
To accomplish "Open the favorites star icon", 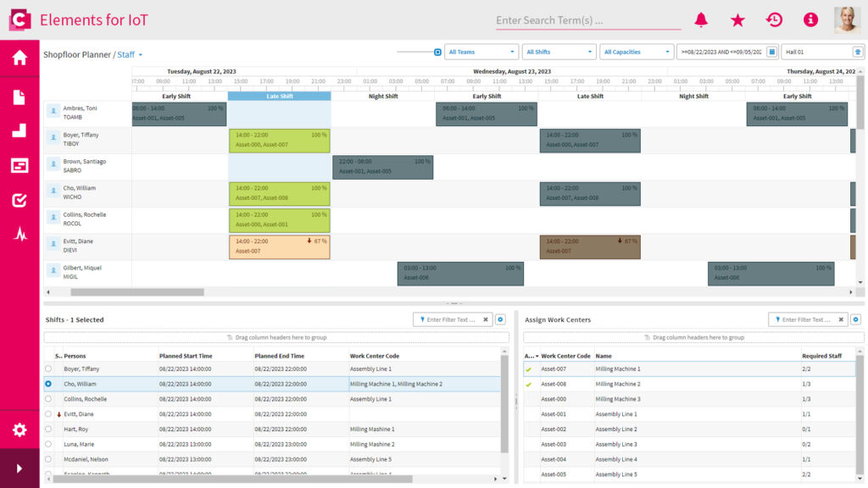I will click(737, 19).
